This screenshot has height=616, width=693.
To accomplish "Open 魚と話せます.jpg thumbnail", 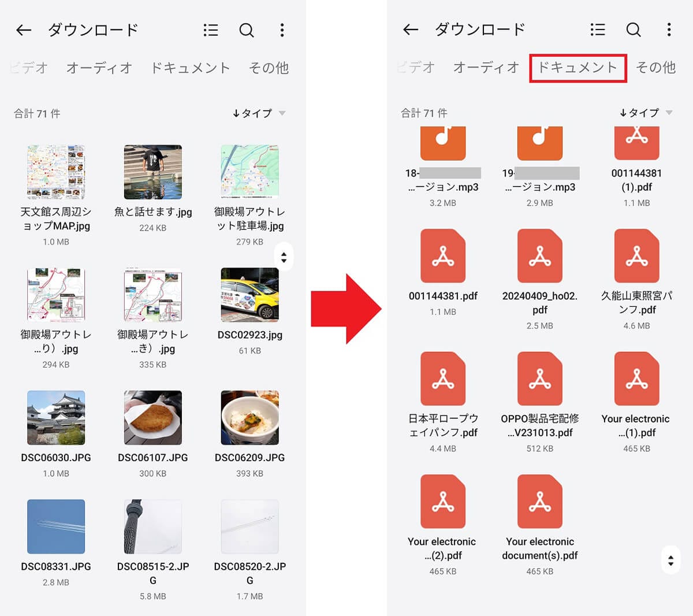I will point(153,172).
